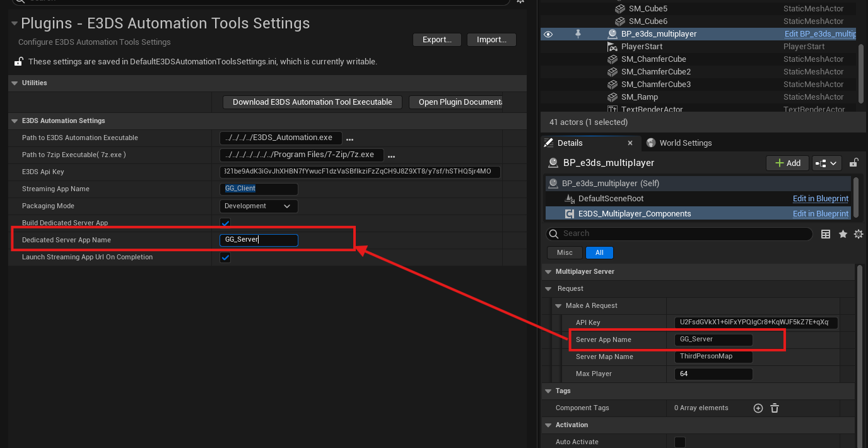
Task: Uncheck Build Dedicated Server App
Action: tap(225, 223)
